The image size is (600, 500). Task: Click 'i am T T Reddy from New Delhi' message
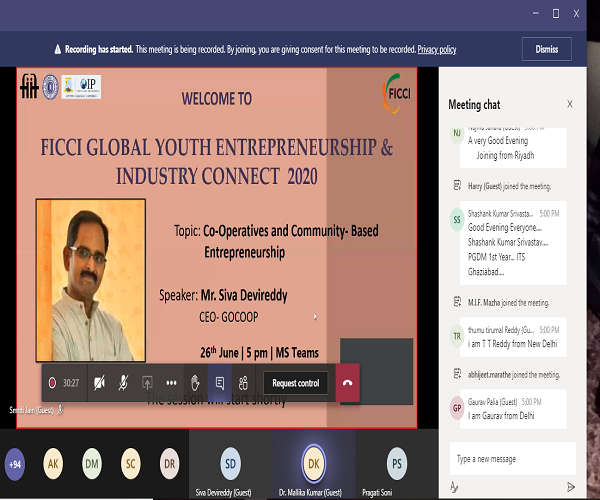coord(512,344)
